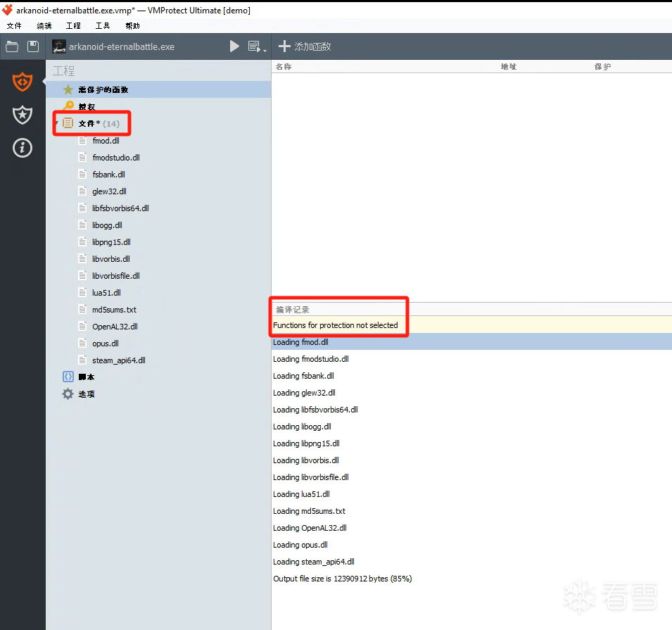
Task: Click the 'Loading fmod.dll' log row
Action: tap(471, 342)
